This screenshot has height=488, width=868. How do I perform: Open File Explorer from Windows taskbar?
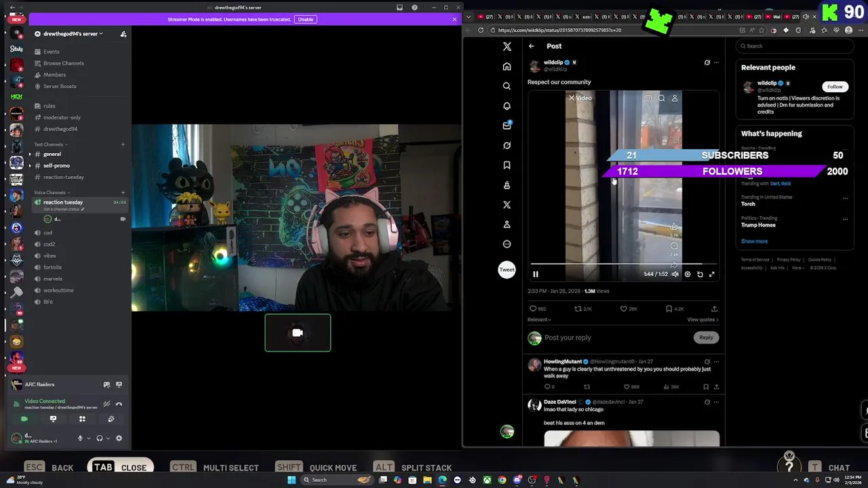click(x=427, y=480)
